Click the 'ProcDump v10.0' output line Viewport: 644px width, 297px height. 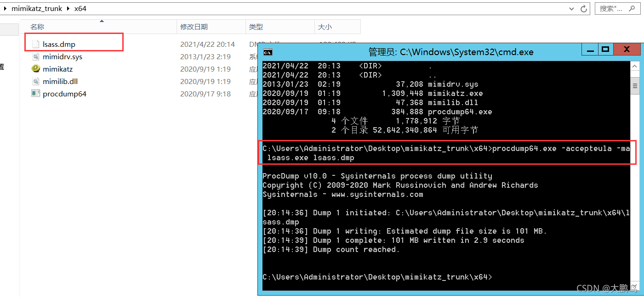377,176
